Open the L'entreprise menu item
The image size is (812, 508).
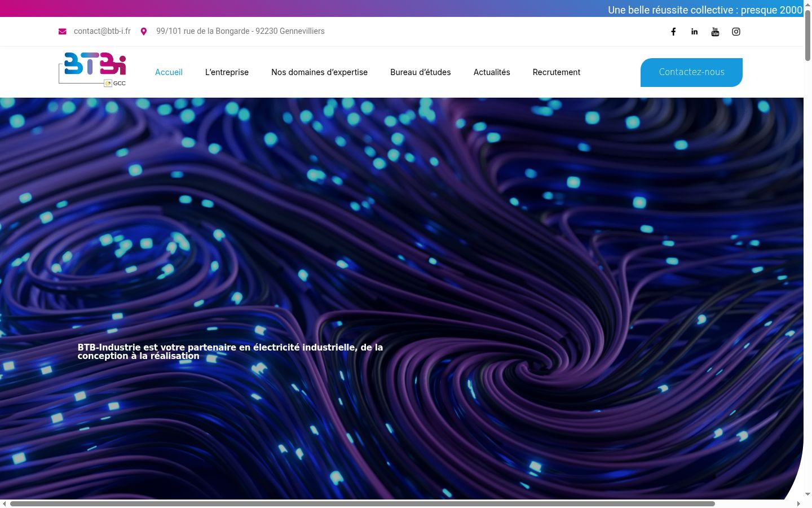[227, 72]
